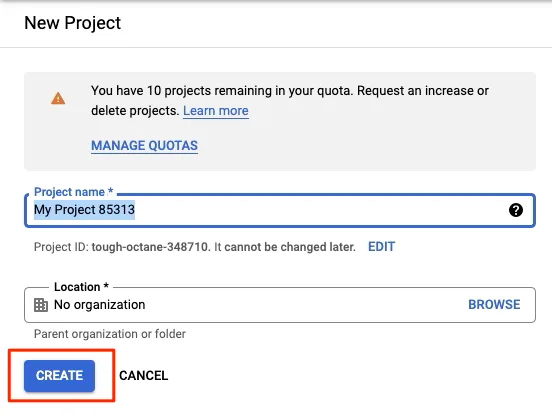Click the It cannot be changed later text
Screen dimensions: 552x414
(x=285, y=247)
